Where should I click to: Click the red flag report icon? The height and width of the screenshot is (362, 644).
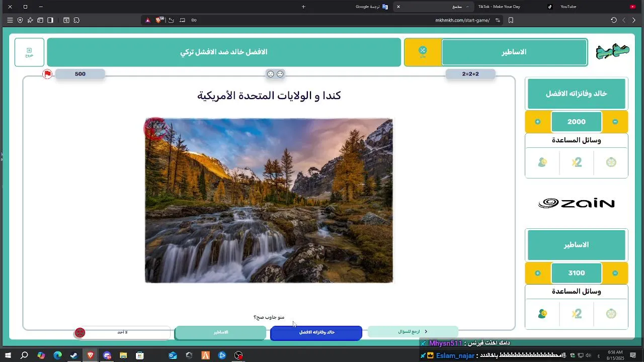point(48,74)
